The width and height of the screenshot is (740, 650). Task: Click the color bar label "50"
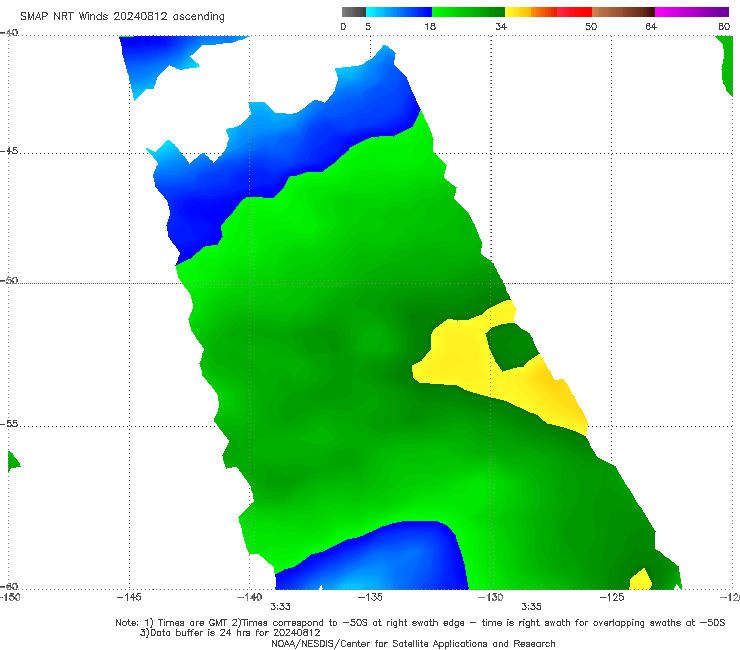click(591, 27)
